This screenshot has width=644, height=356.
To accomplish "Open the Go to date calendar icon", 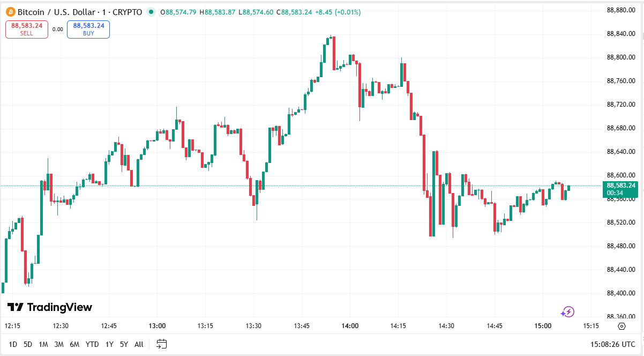I will (x=162, y=344).
